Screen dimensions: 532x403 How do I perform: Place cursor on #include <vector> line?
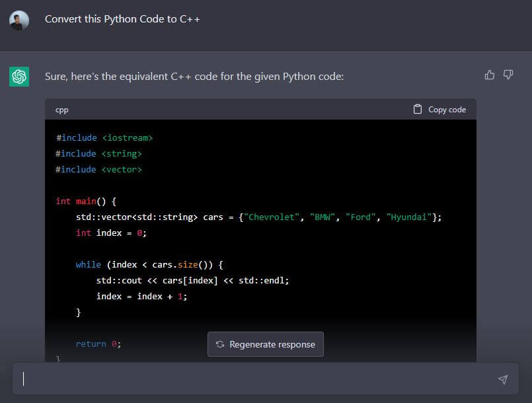99,169
